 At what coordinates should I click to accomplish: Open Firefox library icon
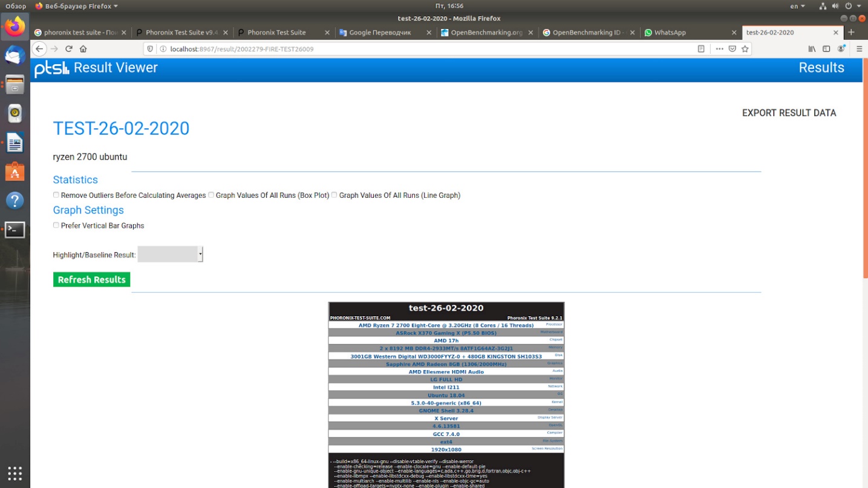[812, 49]
